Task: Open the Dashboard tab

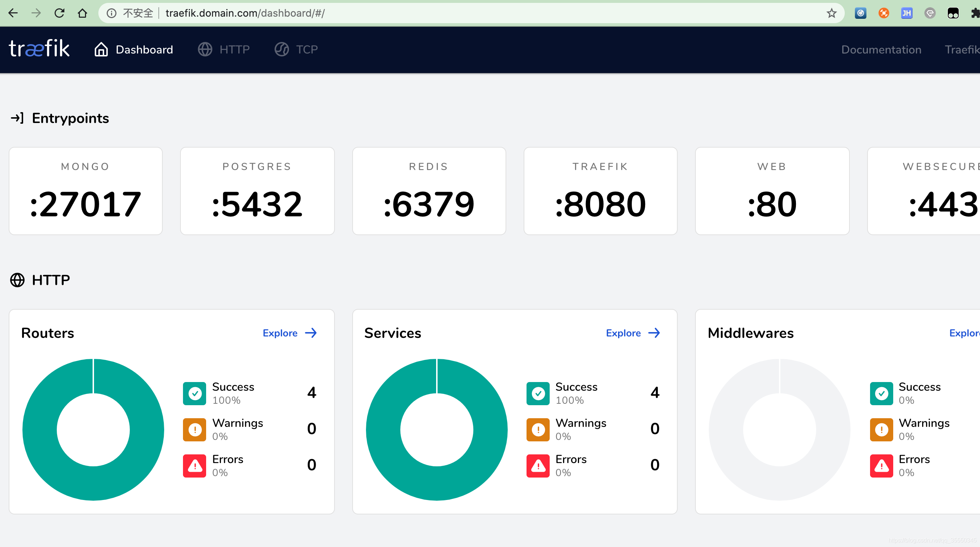Action: point(133,50)
